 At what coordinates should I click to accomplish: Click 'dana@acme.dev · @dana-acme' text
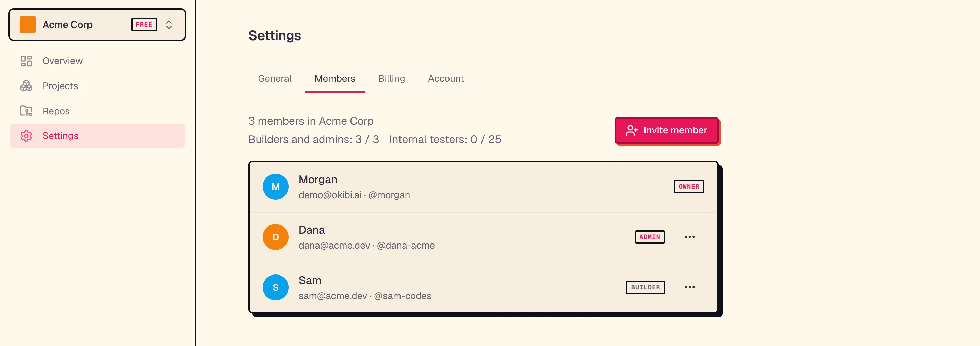[x=366, y=246]
